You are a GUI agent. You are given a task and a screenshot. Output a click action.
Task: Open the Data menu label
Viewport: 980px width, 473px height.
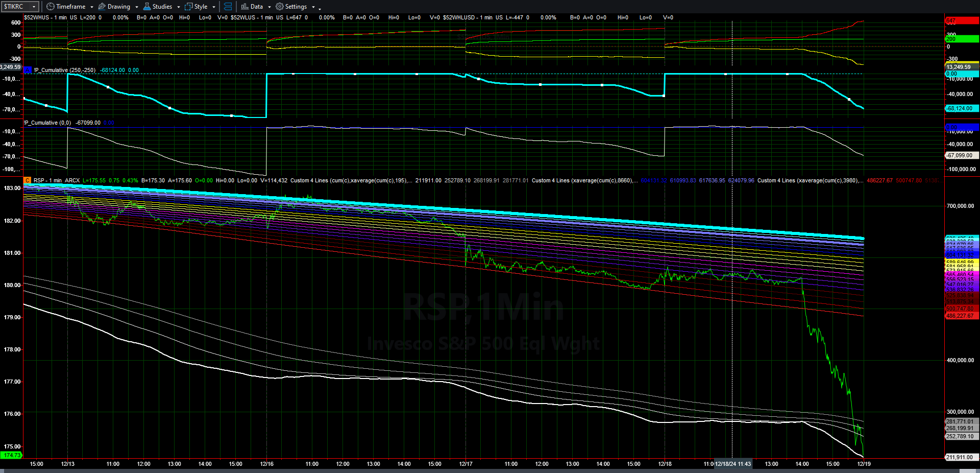point(257,7)
